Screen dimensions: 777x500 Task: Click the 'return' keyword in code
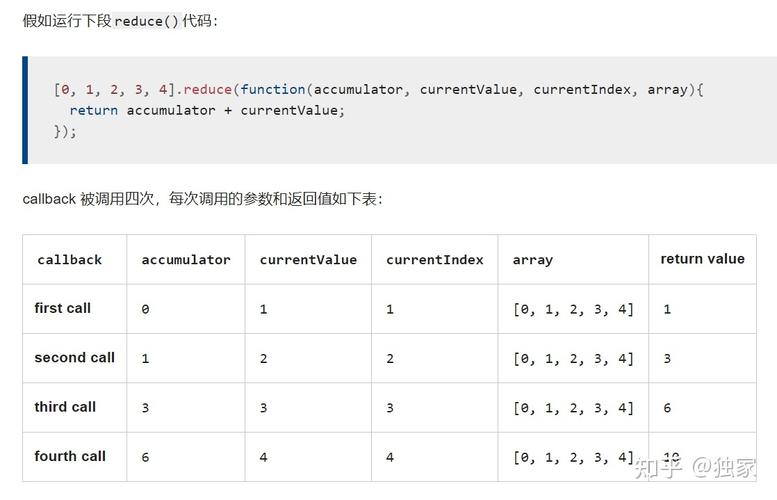[x=94, y=111]
